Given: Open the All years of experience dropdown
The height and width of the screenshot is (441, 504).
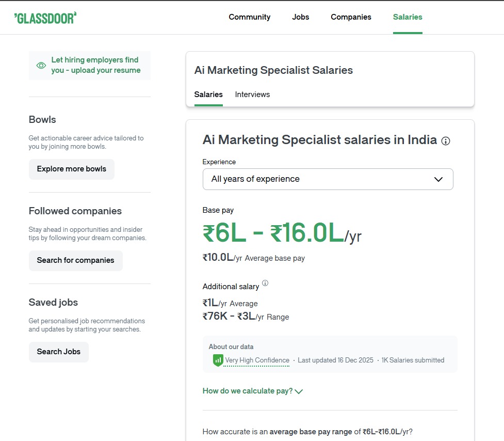Looking at the screenshot, I should [x=328, y=179].
